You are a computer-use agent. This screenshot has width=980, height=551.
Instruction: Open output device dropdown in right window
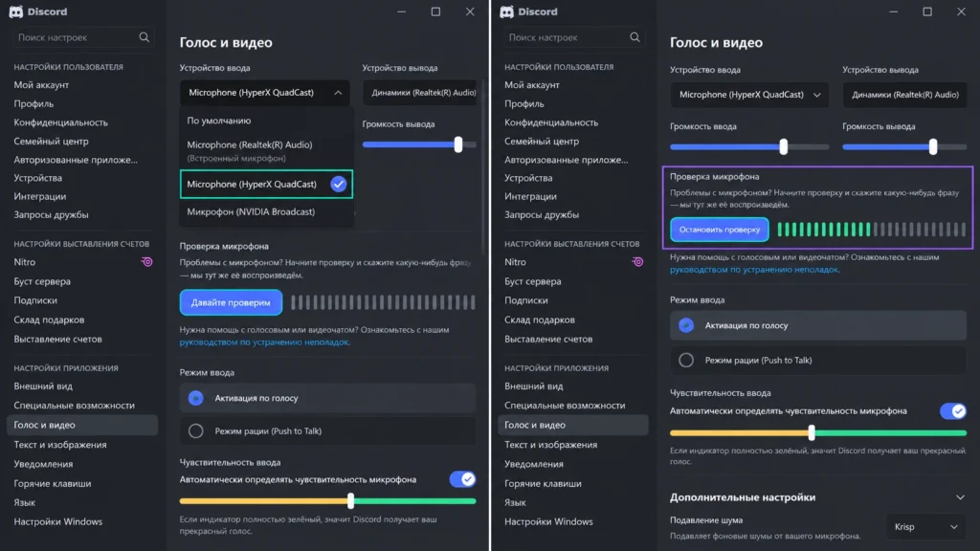click(x=904, y=95)
